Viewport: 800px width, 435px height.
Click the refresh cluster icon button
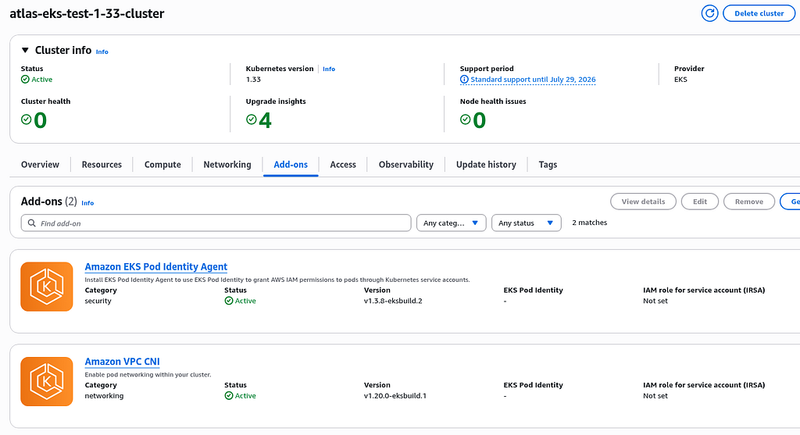709,13
